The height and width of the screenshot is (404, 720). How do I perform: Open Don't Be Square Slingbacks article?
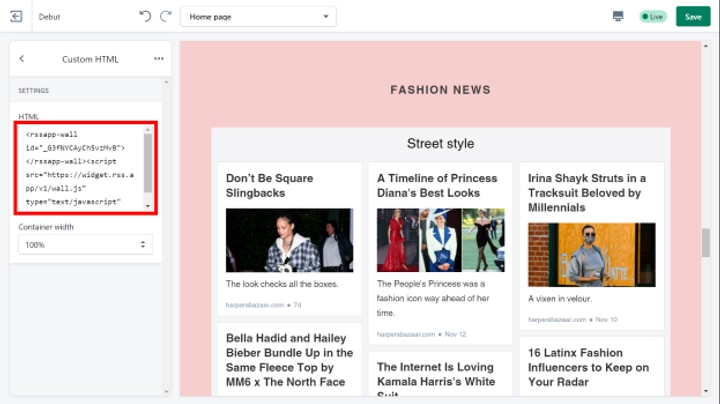pyautogui.click(x=270, y=185)
